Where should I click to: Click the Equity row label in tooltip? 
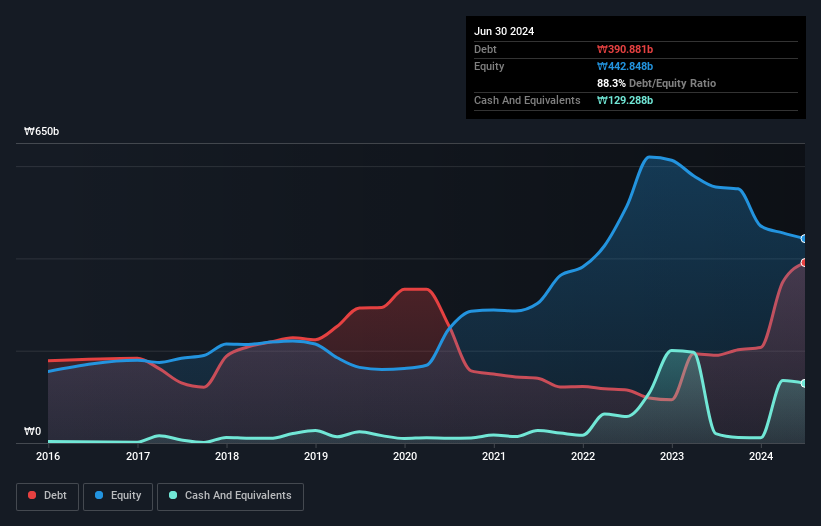pos(489,66)
